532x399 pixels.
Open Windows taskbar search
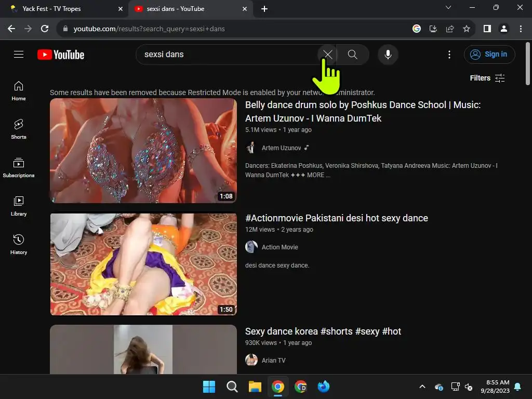tap(232, 387)
